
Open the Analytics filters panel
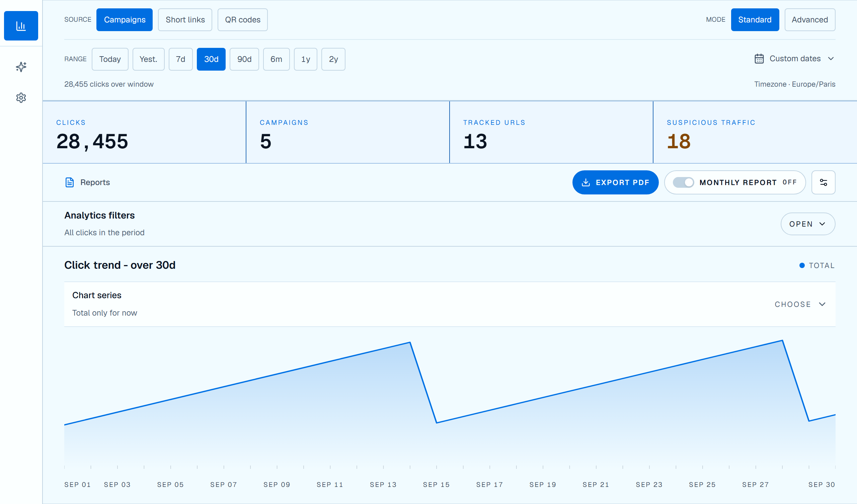tap(808, 224)
